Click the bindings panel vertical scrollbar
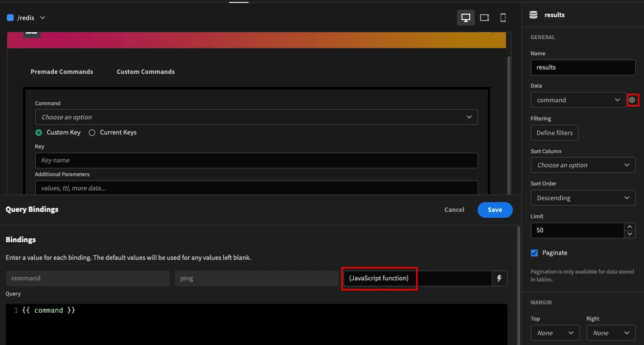This screenshot has height=345, width=644. click(x=519, y=285)
